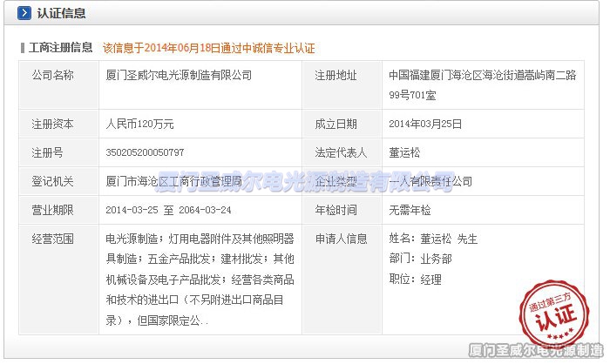The width and height of the screenshot is (610, 364).
Task: Click company name 厦门圣威尔电光源制造有限公司 in table
Action: 178,76
